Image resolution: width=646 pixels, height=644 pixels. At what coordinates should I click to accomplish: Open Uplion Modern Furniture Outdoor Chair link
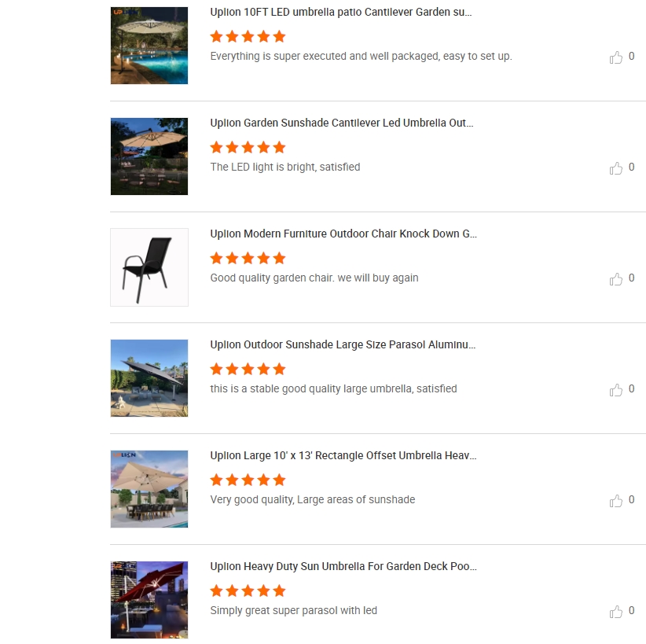click(343, 234)
